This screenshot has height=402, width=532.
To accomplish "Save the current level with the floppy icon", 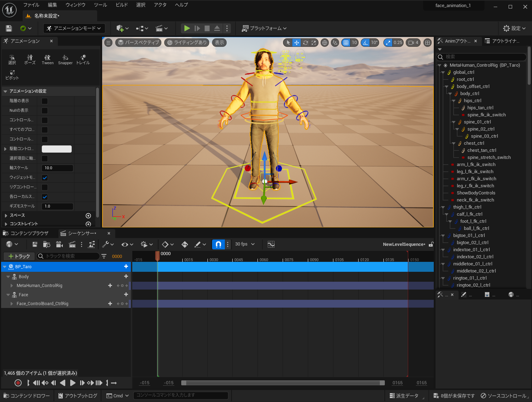I will click(x=9, y=28).
